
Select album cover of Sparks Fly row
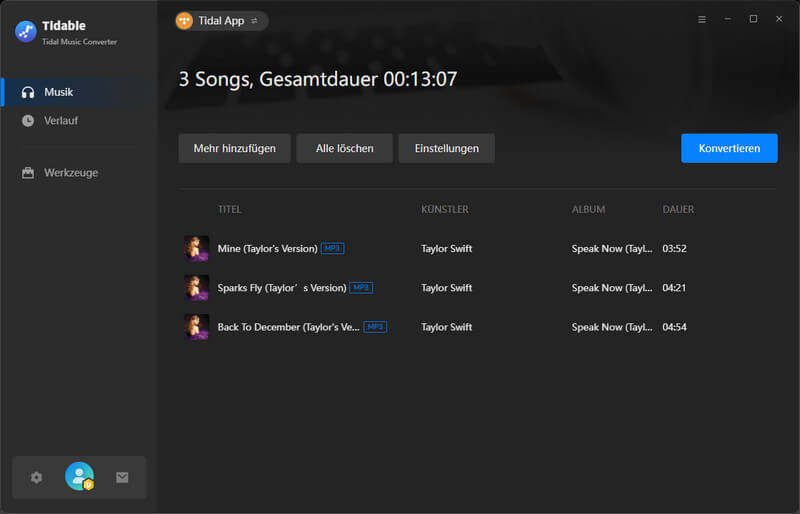[x=196, y=288]
